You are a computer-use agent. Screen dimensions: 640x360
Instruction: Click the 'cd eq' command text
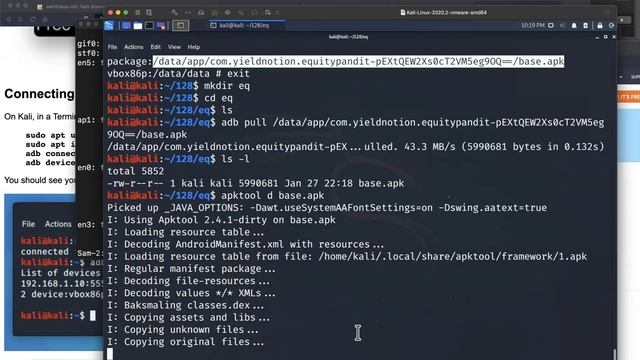point(218,98)
